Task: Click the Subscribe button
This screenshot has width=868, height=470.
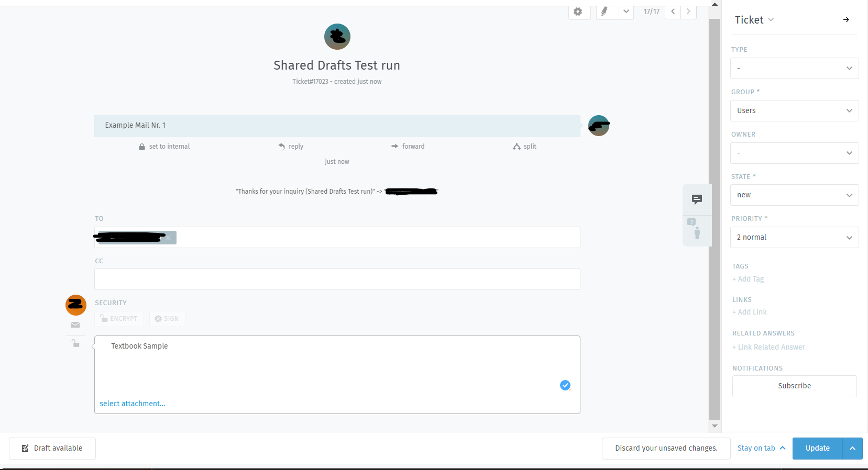Action: coord(794,386)
